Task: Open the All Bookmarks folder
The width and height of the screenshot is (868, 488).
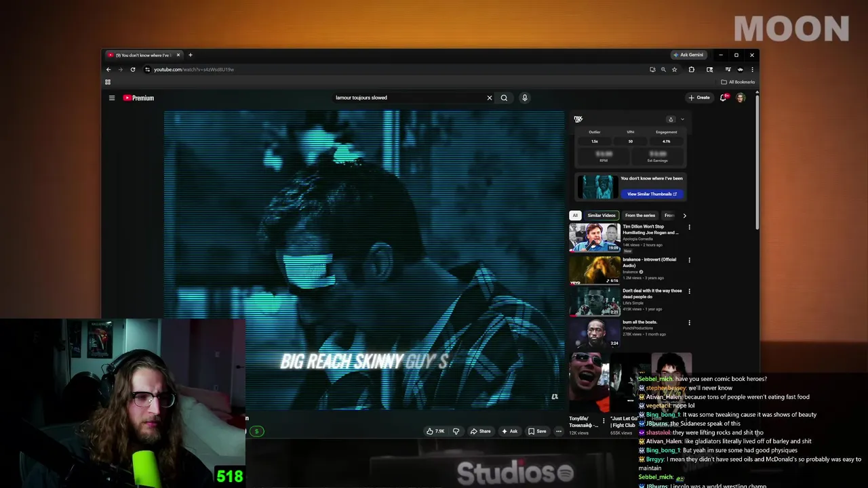Action: pos(738,82)
